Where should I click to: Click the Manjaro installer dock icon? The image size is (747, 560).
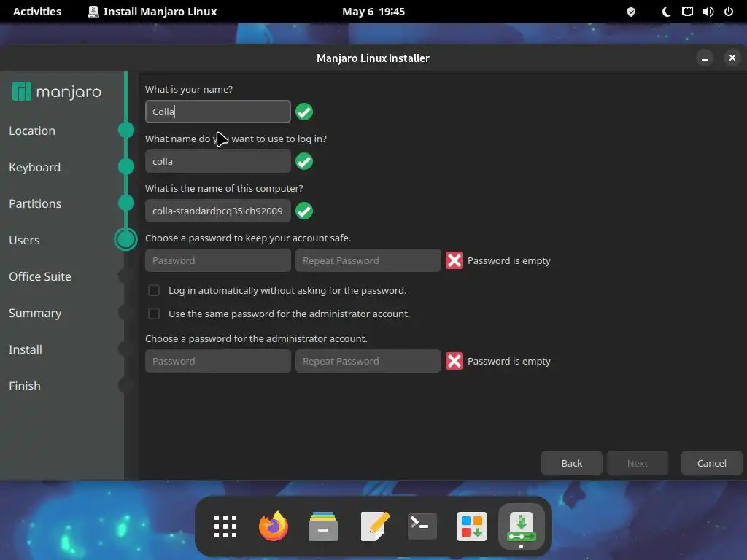(521, 526)
